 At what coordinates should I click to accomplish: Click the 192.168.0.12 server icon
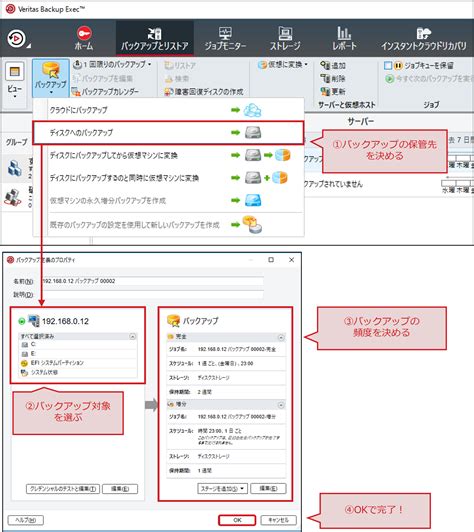(34, 321)
